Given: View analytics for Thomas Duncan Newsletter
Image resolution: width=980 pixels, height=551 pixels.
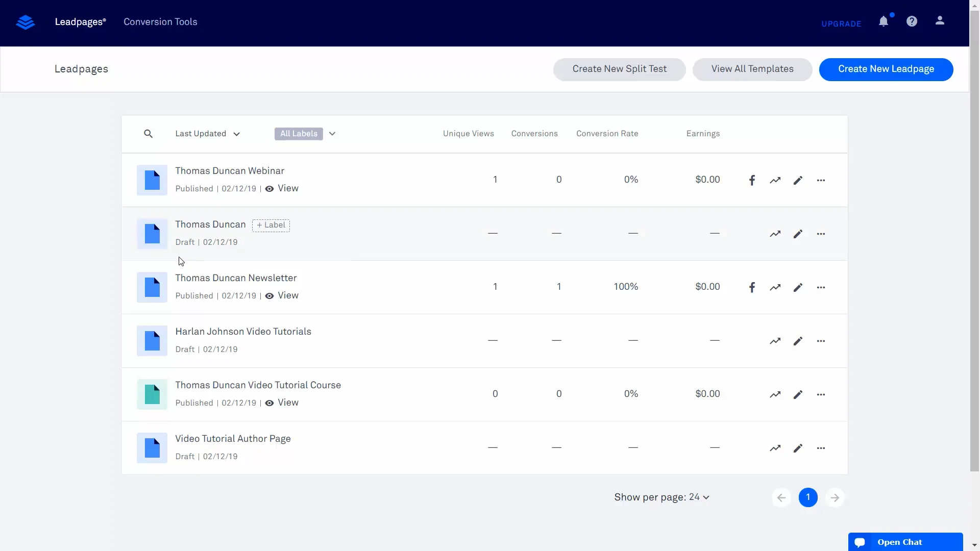Looking at the screenshot, I should point(775,287).
